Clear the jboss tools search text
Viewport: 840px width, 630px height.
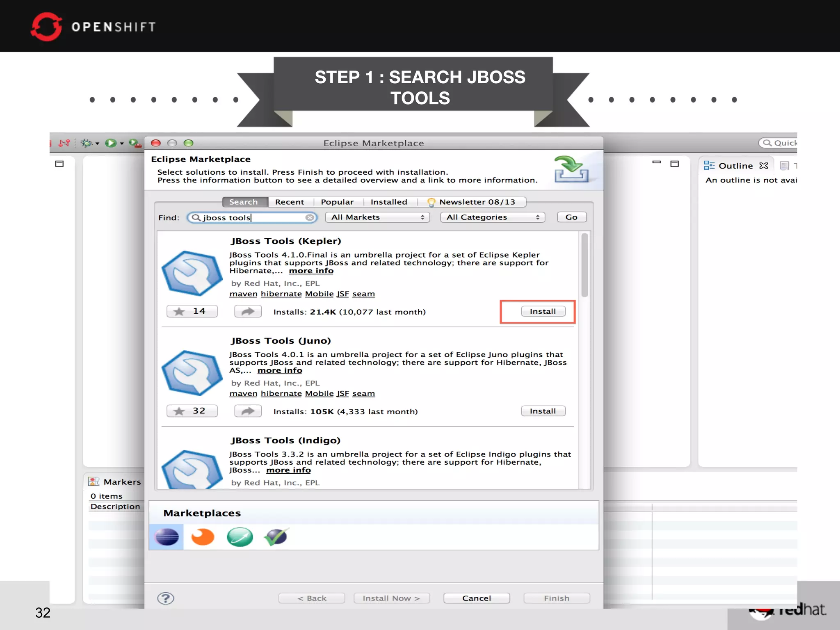pyautogui.click(x=310, y=217)
